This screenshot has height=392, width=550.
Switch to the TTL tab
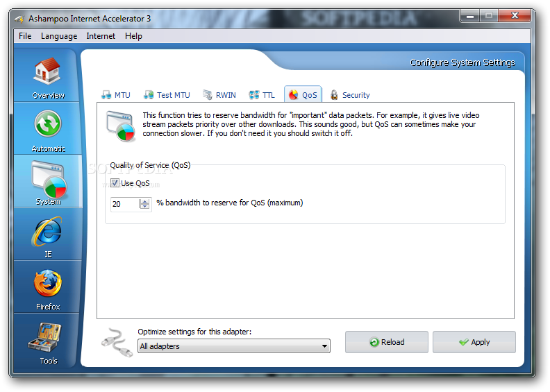[261, 95]
